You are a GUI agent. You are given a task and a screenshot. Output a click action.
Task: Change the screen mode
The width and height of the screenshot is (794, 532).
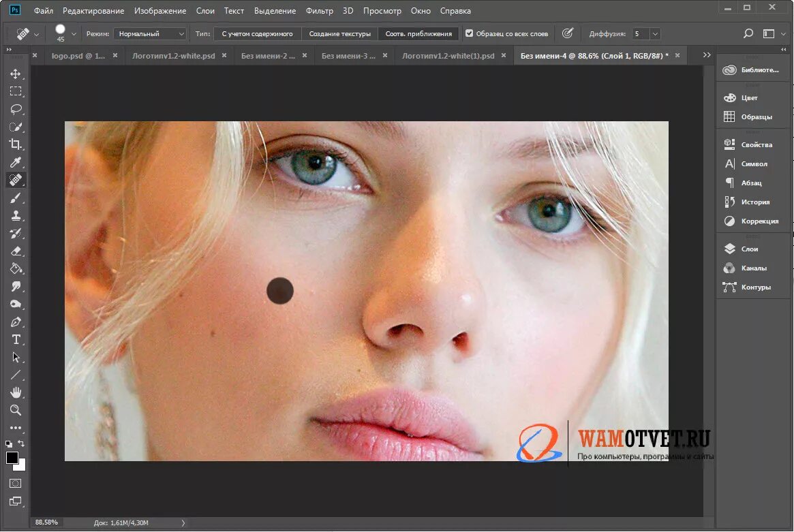[x=16, y=501]
